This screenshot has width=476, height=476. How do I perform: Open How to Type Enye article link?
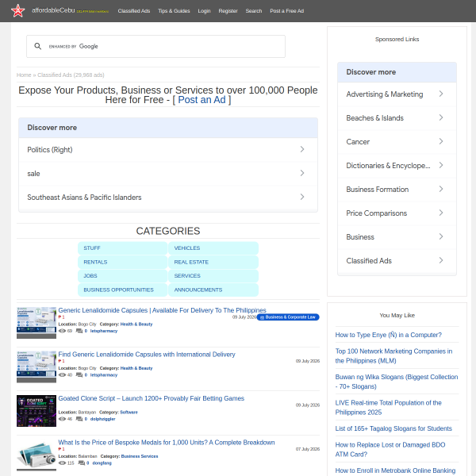pos(388,335)
